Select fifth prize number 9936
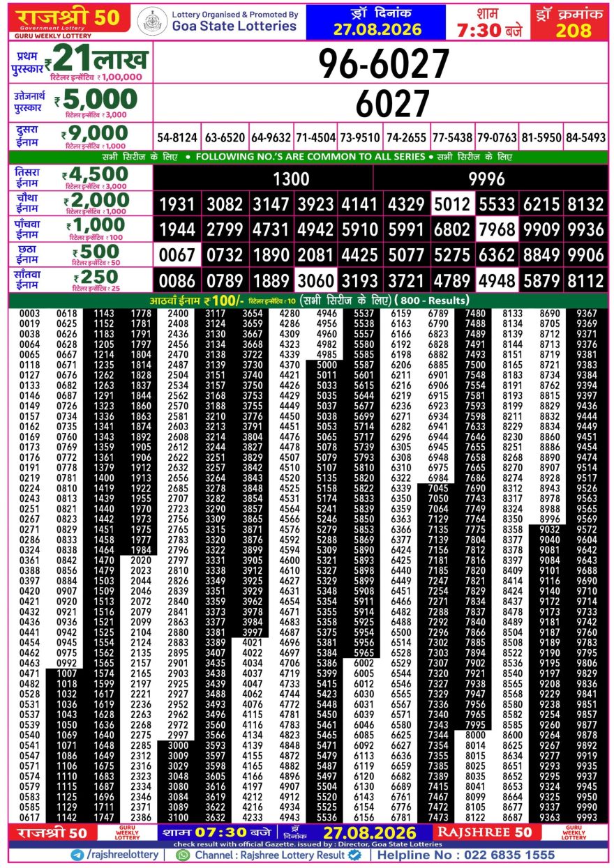This screenshot has height=868, width=614. pyautogui.click(x=585, y=230)
